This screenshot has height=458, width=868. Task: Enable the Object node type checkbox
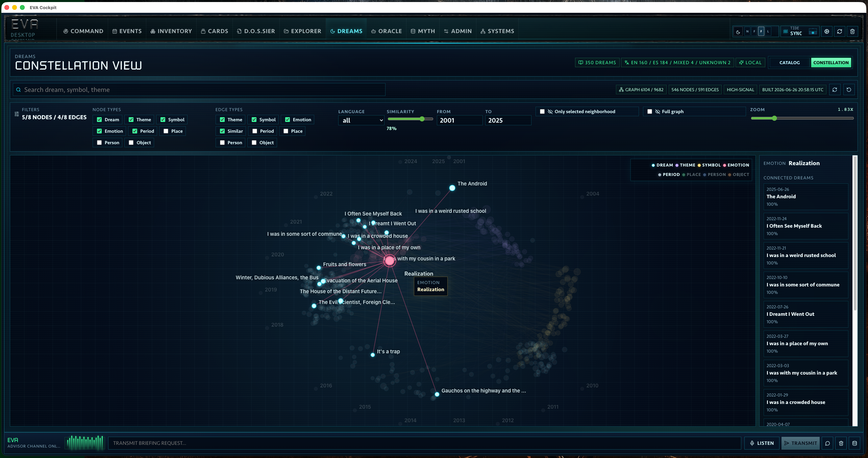(131, 143)
